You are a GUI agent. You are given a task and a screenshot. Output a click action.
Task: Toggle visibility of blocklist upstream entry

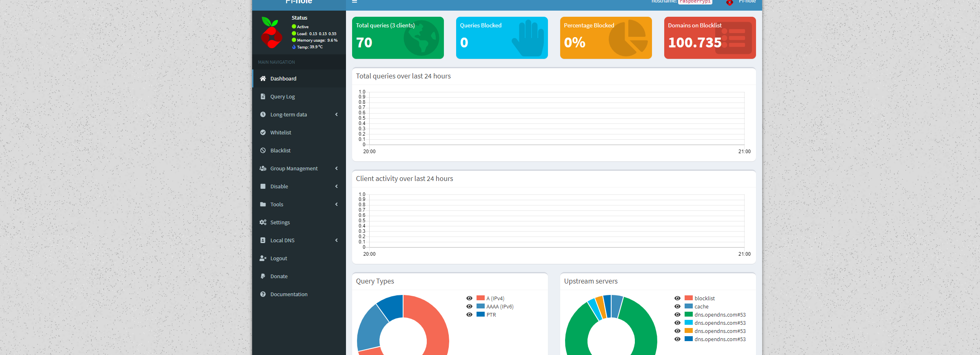click(677, 298)
